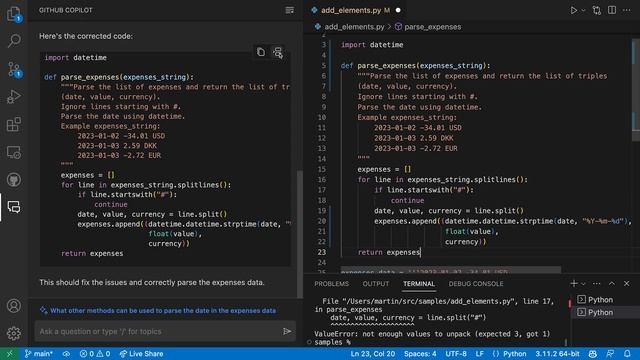Switch to the Debug Console tab
The image size is (640, 360).
click(476, 284)
